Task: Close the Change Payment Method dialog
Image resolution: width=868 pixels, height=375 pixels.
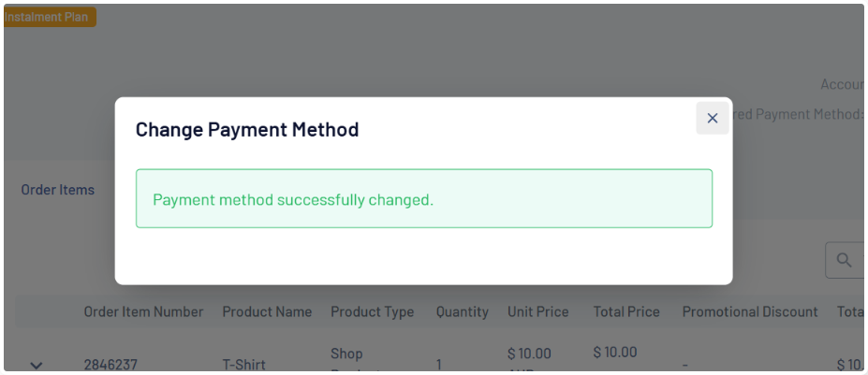Action: click(x=712, y=118)
